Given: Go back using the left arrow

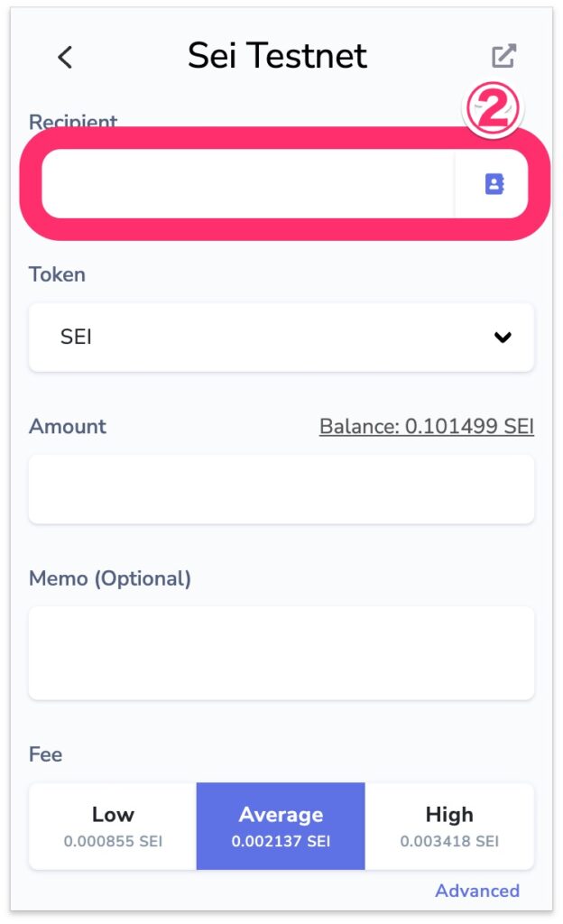Looking at the screenshot, I should point(64,57).
